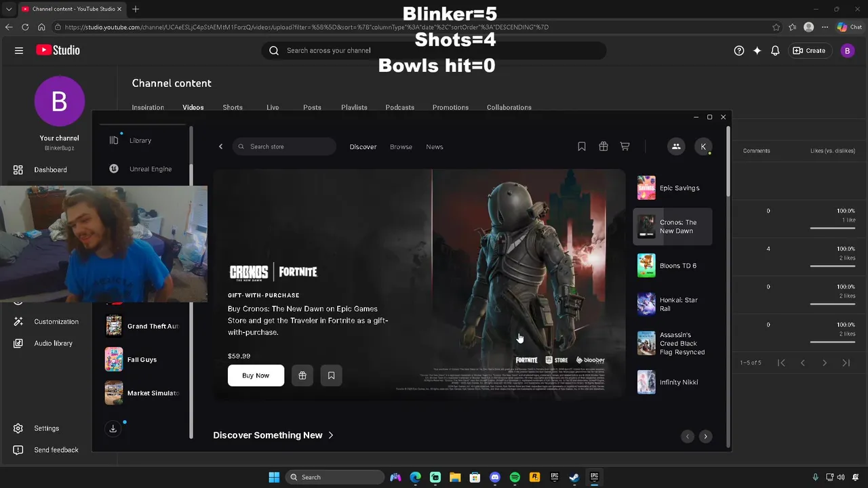Image resolution: width=868 pixels, height=488 pixels.
Task: Open the Ask Studio sparkle icon
Action: click(757, 50)
